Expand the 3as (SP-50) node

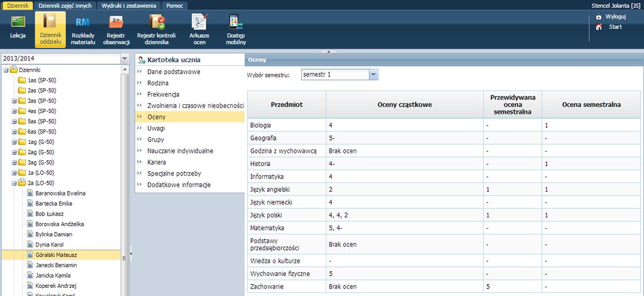14,101
